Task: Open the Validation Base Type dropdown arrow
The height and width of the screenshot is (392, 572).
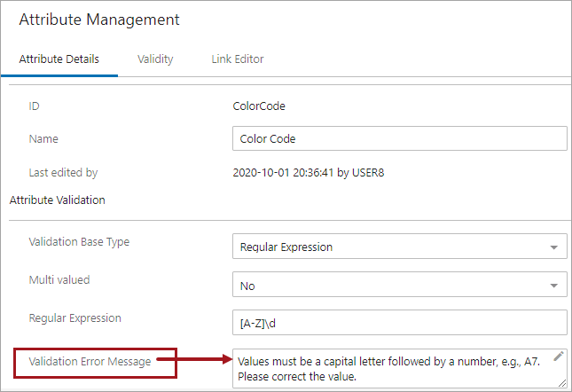Action: pyautogui.click(x=554, y=247)
